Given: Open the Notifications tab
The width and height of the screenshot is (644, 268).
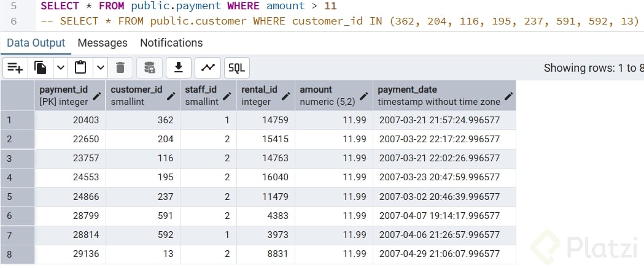Looking at the screenshot, I should pos(171,43).
